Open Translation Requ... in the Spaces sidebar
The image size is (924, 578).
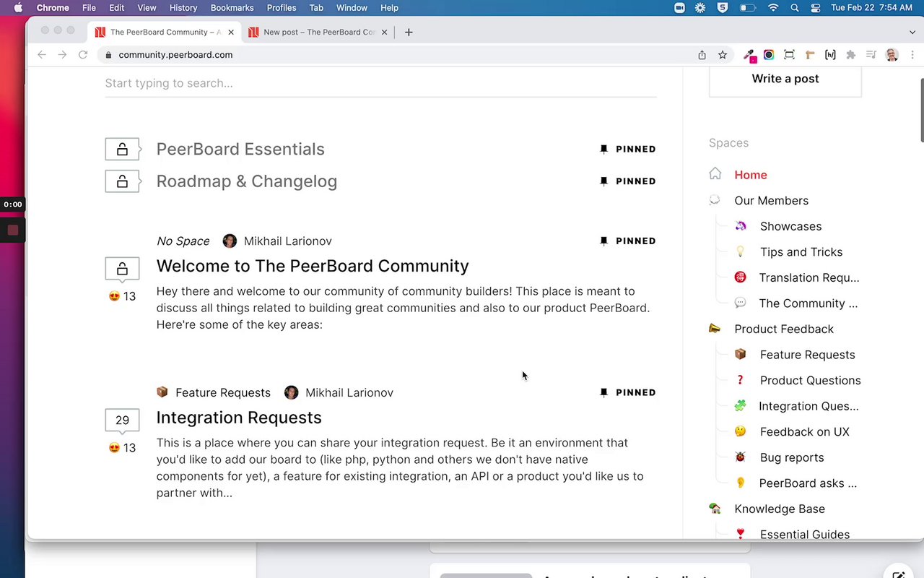809,277
